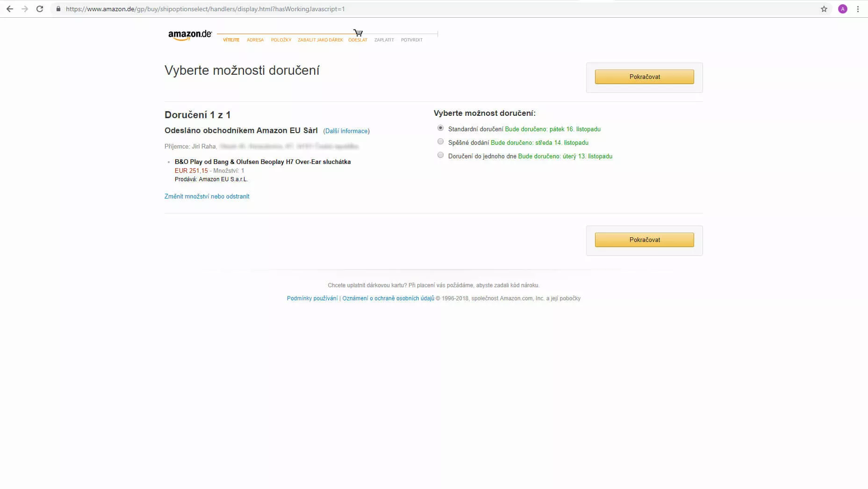Click the browser forward arrow
Image resolution: width=868 pixels, height=489 pixels.
tap(25, 9)
